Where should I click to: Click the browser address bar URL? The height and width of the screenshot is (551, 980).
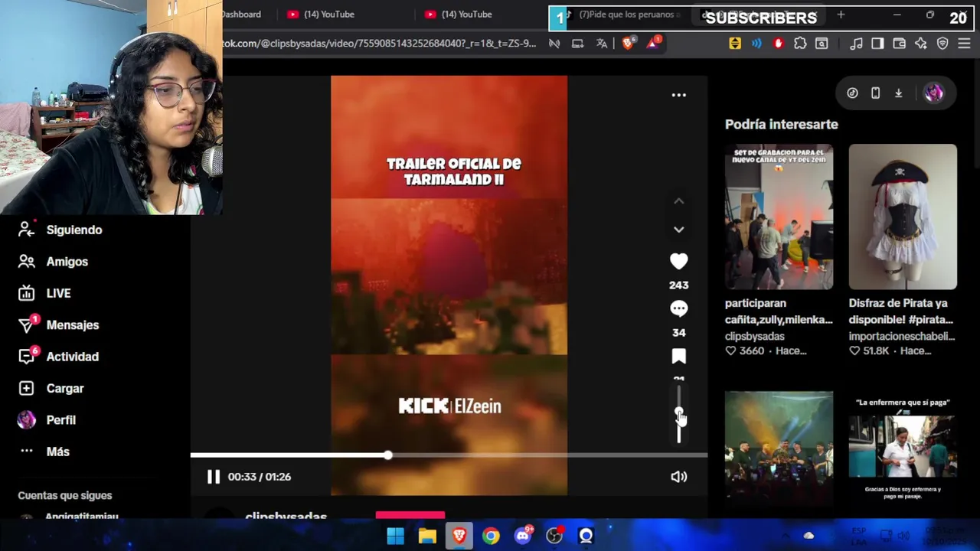[379, 44]
